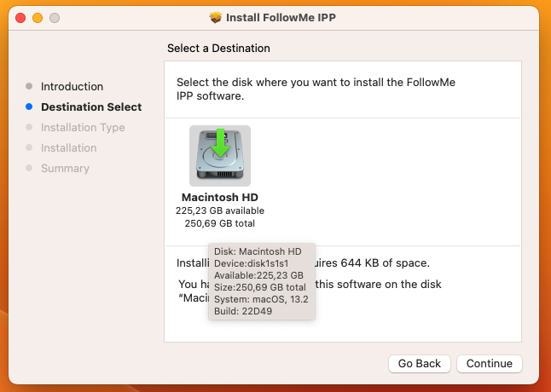Click the bullet beside Summary
Viewport: 551px width, 392px height.
pos(29,168)
